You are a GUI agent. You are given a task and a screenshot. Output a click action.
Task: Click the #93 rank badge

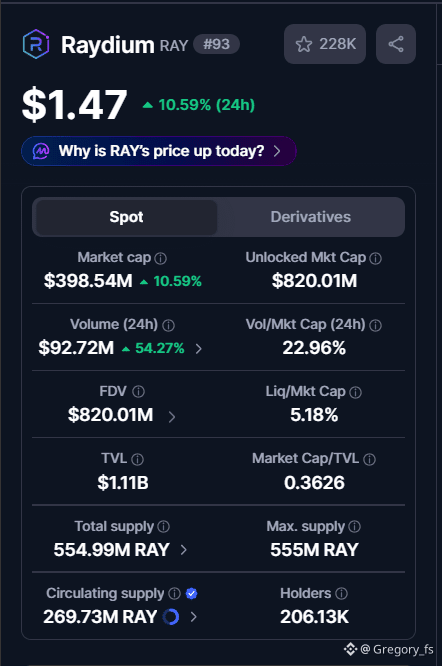click(217, 44)
